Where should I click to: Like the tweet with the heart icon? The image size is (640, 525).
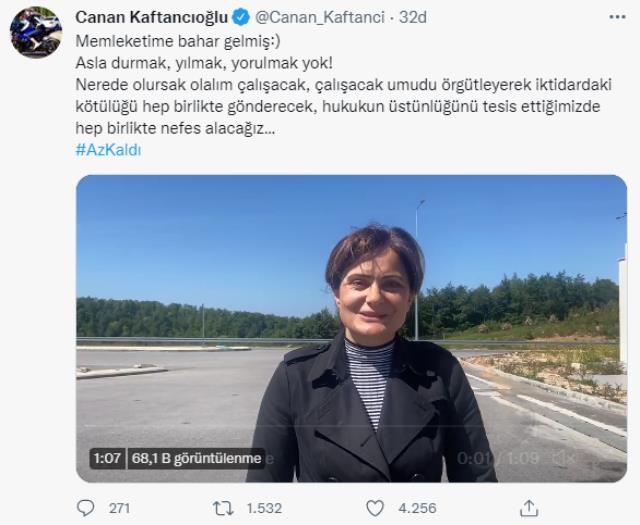click(375, 508)
